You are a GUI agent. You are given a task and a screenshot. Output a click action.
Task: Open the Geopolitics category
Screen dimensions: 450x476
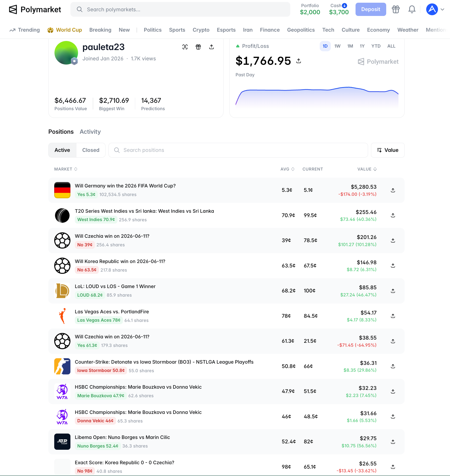coord(301,30)
